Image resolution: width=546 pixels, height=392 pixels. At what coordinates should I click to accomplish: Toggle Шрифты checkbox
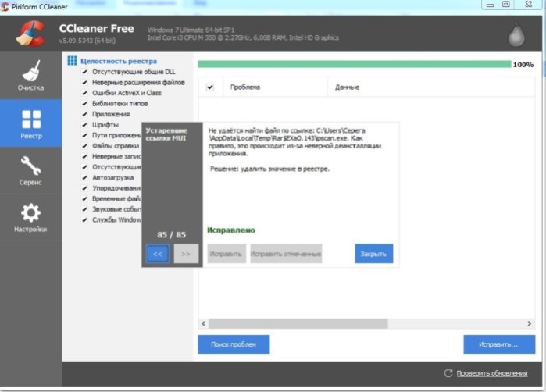point(84,125)
